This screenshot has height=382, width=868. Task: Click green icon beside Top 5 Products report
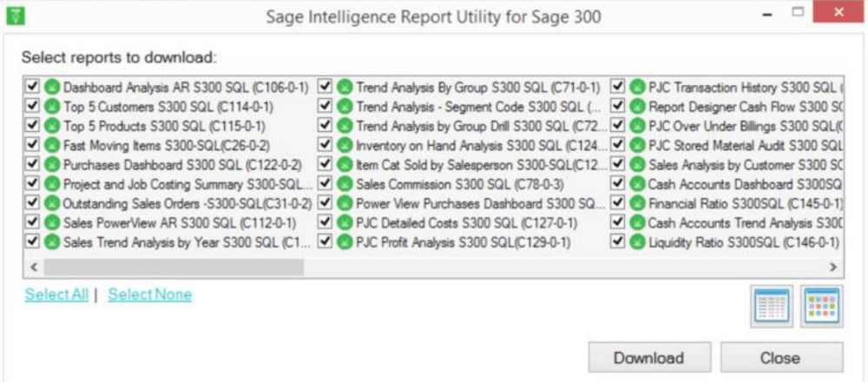click(52, 126)
